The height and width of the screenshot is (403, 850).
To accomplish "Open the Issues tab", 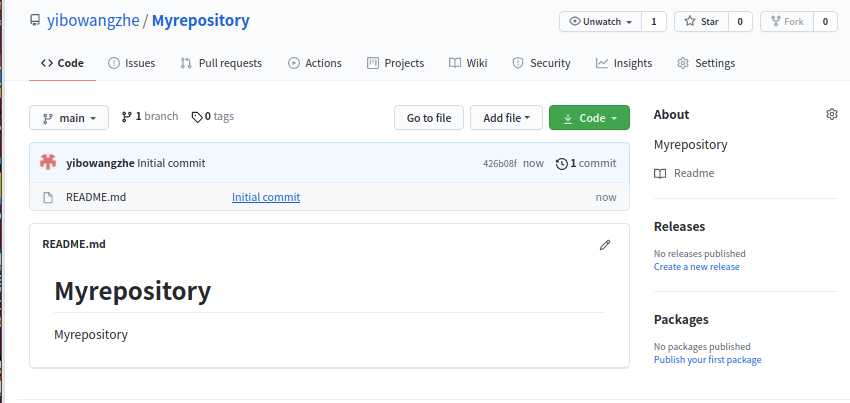I will click(x=132, y=63).
